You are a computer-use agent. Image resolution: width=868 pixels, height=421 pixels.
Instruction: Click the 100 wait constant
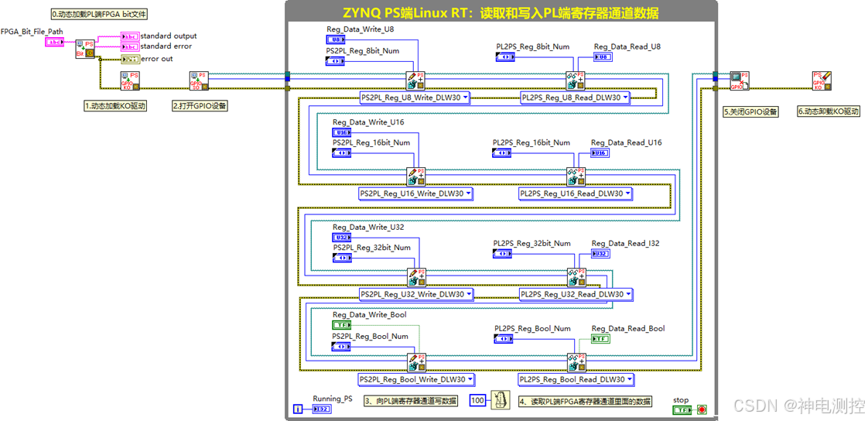478,400
